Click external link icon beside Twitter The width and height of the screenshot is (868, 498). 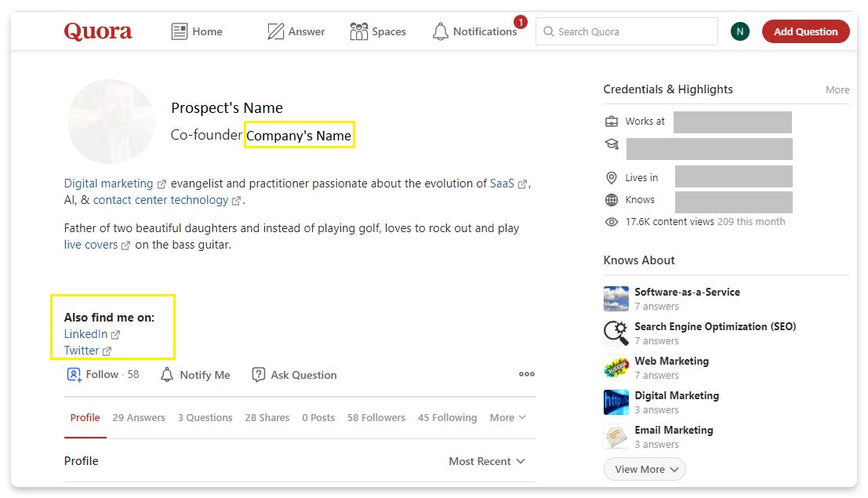click(x=107, y=351)
